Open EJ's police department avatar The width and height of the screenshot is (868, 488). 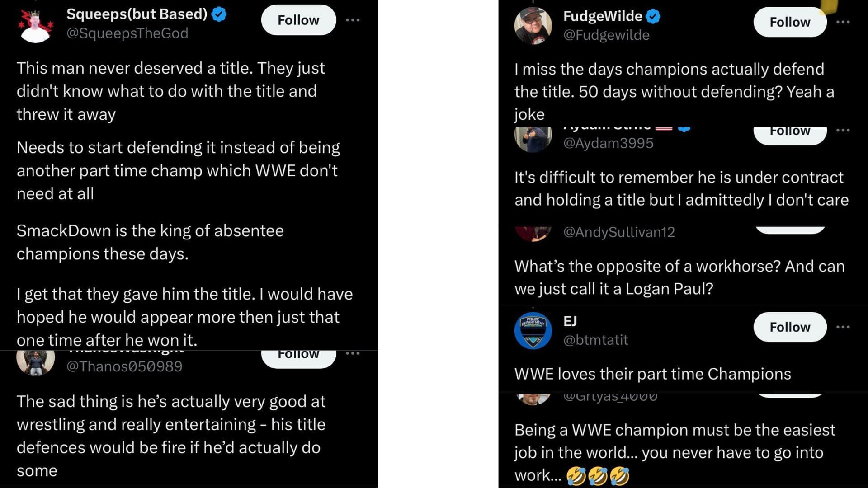pos(533,330)
